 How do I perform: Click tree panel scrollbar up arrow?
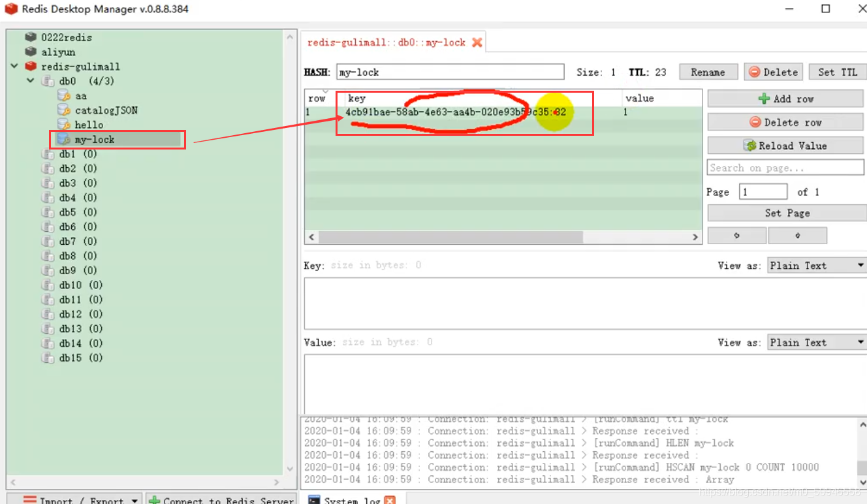291,38
